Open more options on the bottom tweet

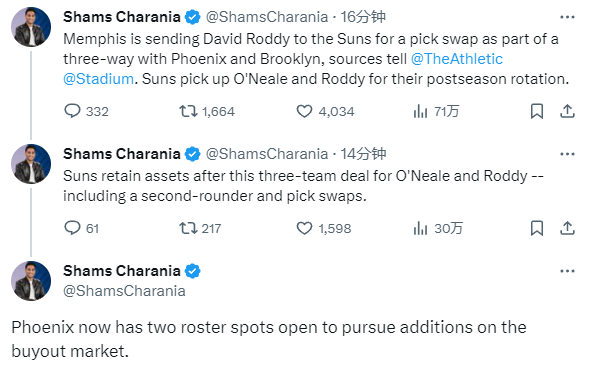[x=567, y=271]
